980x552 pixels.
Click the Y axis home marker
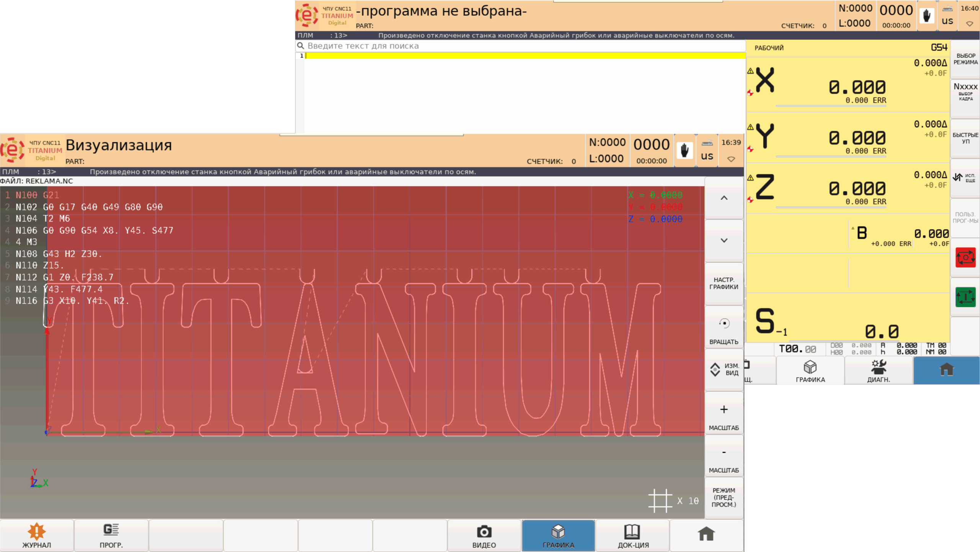pyautogui.click(x=750, y=149)
